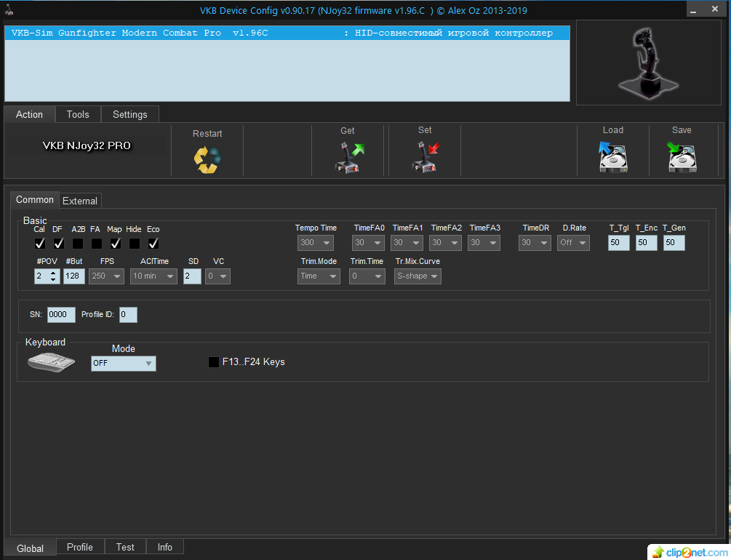This screenshot has width=731, height=560.
Task: Open the Info bottom tab
Action: pos(164,547)
